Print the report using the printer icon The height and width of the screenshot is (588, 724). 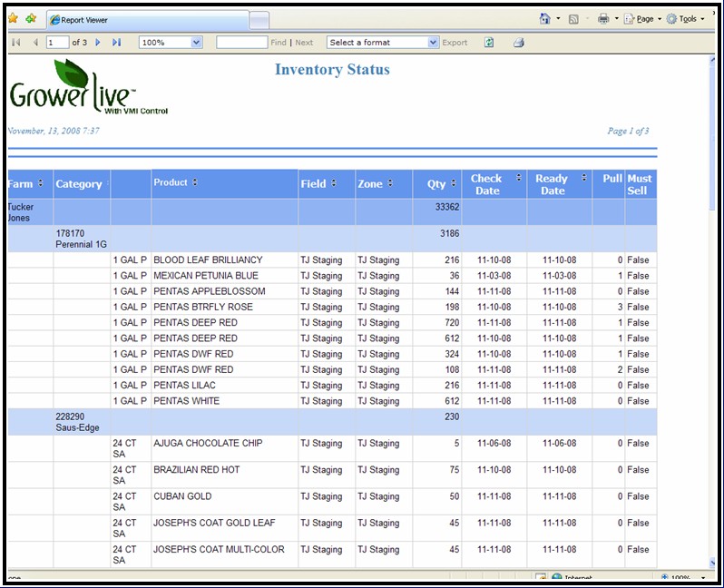519,43
